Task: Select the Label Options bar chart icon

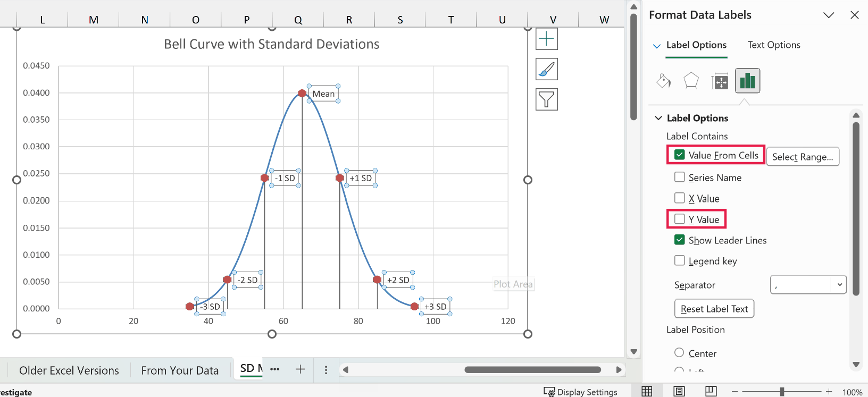Action: [x=747, y=81]
